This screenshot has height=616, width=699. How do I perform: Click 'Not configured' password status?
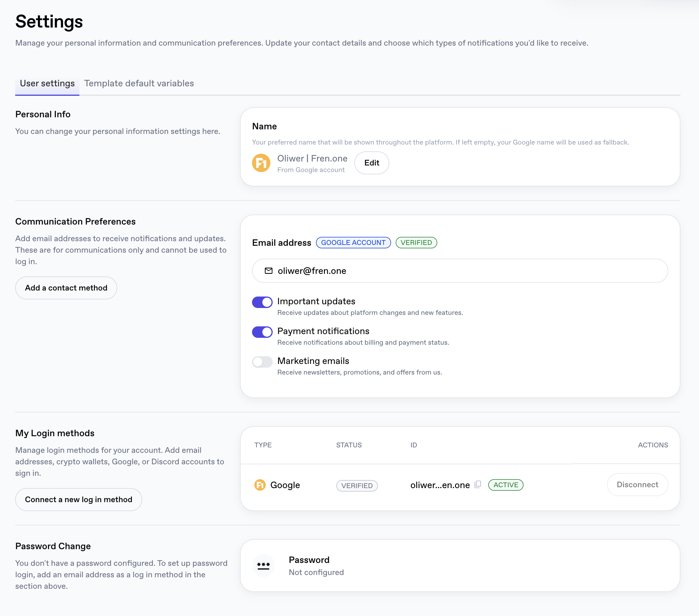316,572
